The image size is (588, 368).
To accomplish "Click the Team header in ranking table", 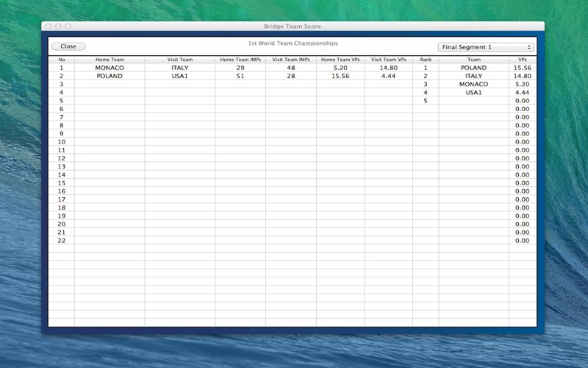I will pyautogui.click(x=473, y=60).
